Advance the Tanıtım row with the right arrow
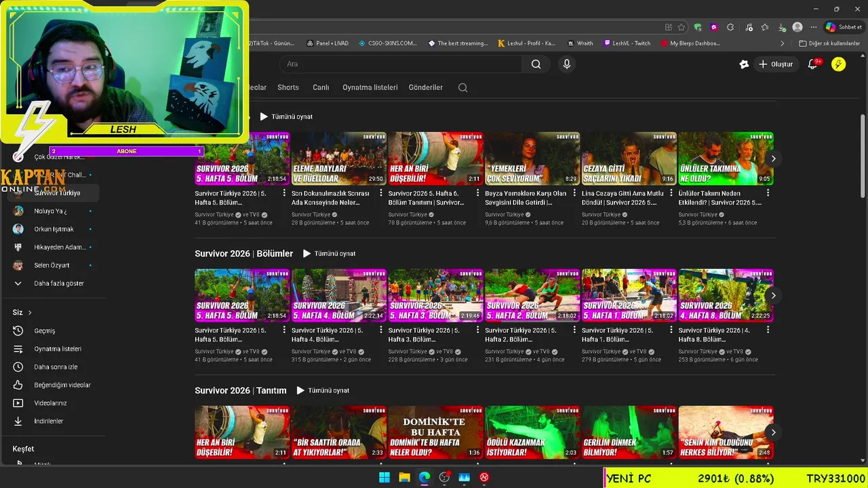The image size is (868, 488). coord(773,432)
